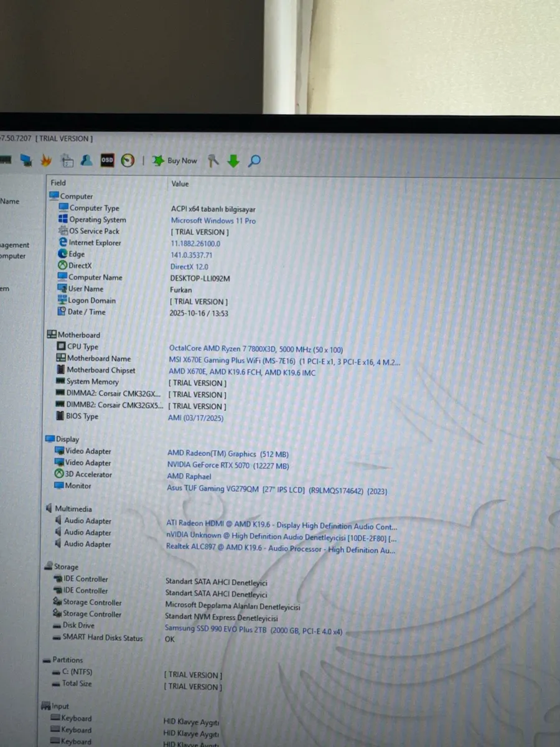Select the SMART Hard Disks Status row
The width and height of the screenshot is (560, 747).
click(102, 638)
